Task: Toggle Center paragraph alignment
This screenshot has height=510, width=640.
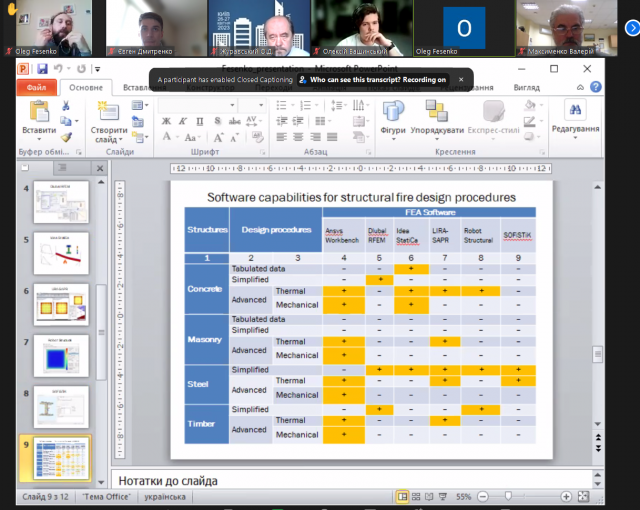Action: pyautogui.click(x=298, y=137)
